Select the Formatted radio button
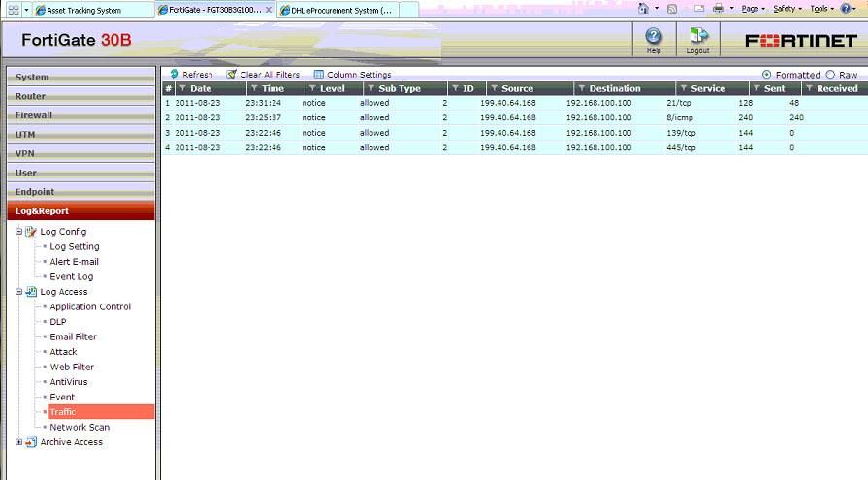Screen dimensions: 868x480 (x=767, y=75)
